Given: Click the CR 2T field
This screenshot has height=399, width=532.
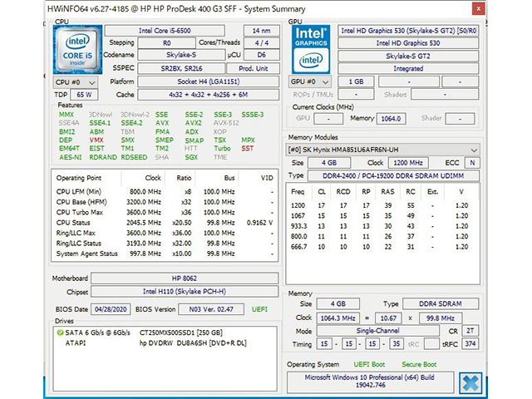Looking at the screenshot, I should tap(470, 331).
